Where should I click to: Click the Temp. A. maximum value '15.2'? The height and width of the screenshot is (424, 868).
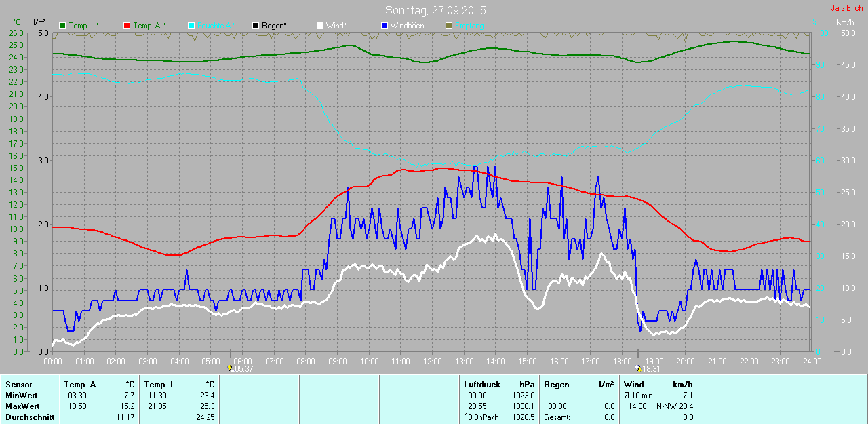click(127, 406)
